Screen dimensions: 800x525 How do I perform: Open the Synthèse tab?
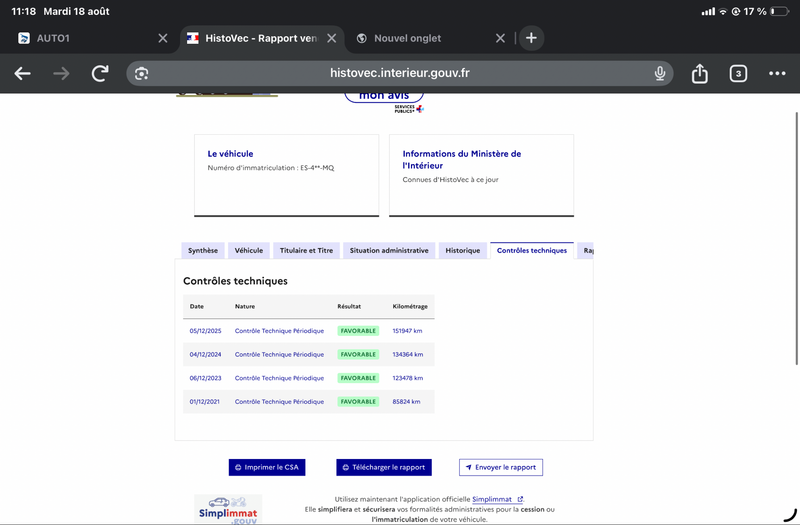[203, 251]
